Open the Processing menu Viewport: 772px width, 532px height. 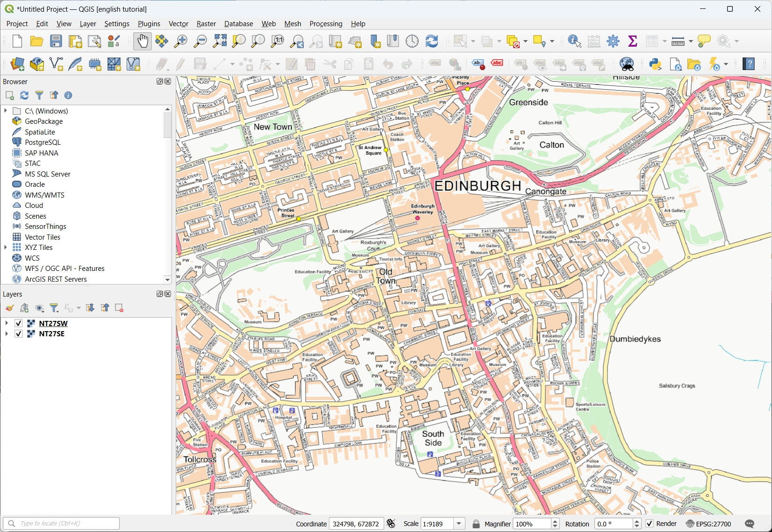point(326,24)
